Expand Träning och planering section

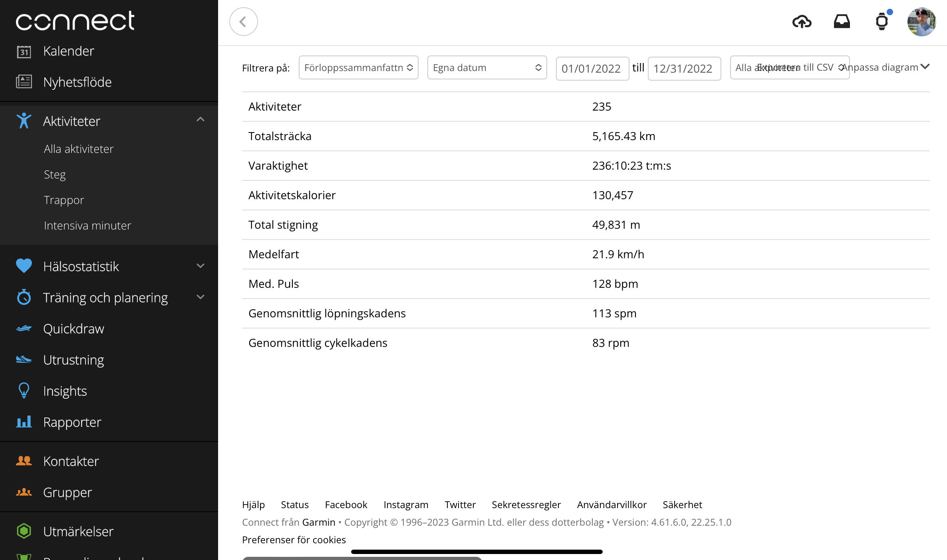tap(201, 297)
